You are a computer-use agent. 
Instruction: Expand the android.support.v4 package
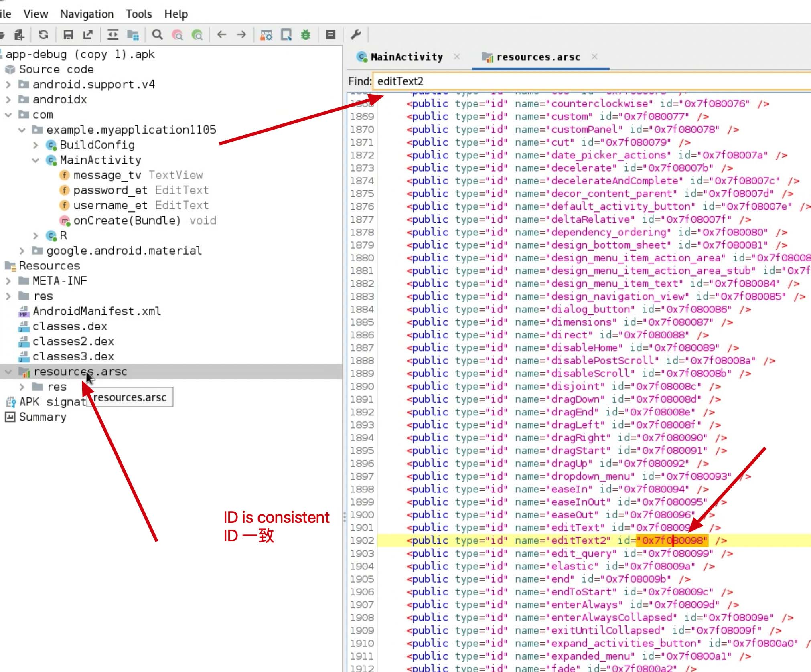(x=8, y=85)
